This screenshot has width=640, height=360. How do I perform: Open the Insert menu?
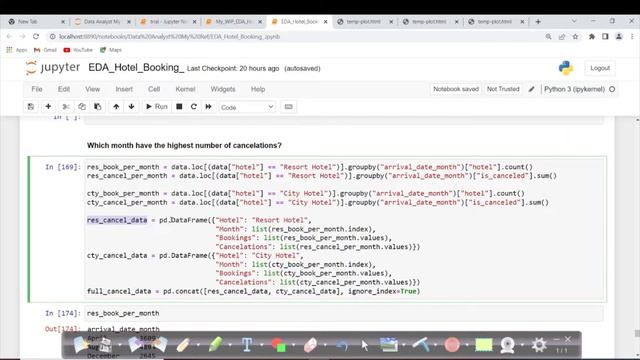pos(124,89)
